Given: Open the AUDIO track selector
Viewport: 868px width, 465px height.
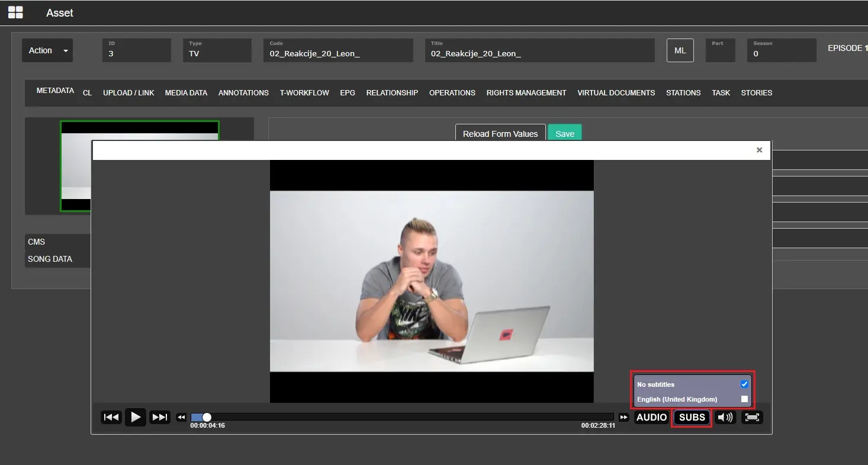Looking at the screenshot, I should click(x=651, y=417).
